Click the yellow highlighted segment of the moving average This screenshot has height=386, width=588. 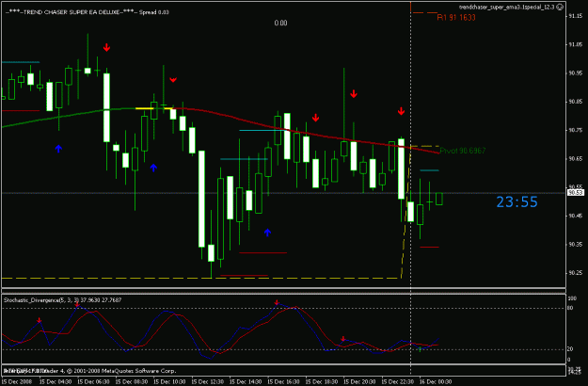[x=153, y=108]
